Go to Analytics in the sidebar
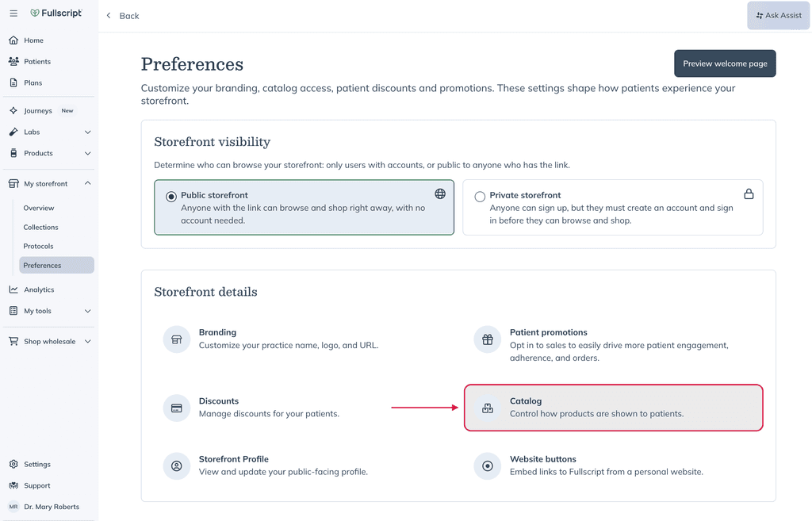This screenshot has width=812, height=521. click(39, 289)
